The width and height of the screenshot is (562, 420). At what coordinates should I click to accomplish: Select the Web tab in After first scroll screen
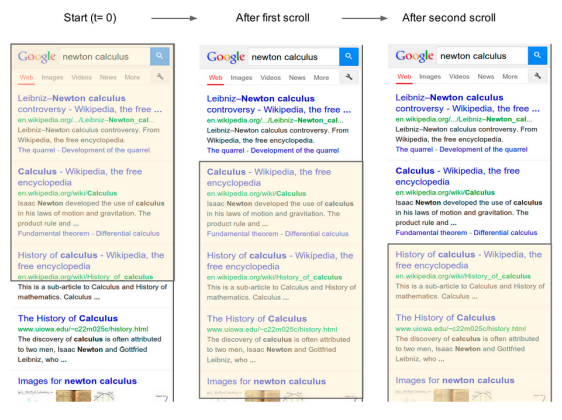pyautogui.click(x=215, y=78)
